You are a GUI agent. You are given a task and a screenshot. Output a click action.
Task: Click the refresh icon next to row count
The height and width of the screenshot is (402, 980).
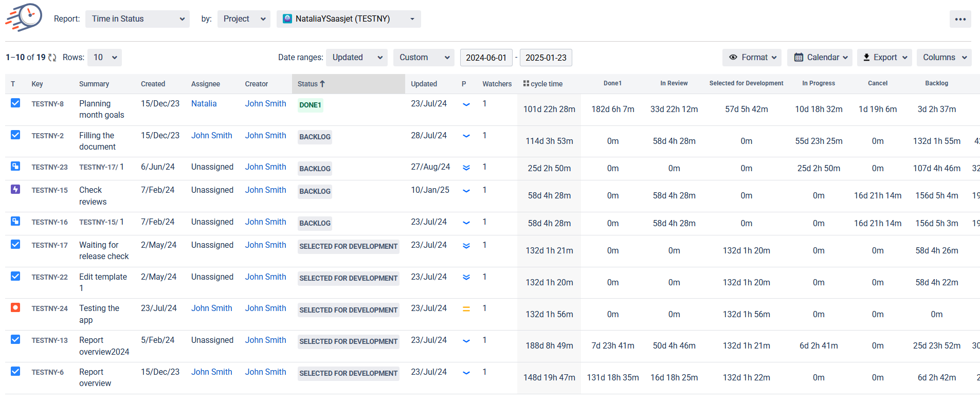[52, 58]
